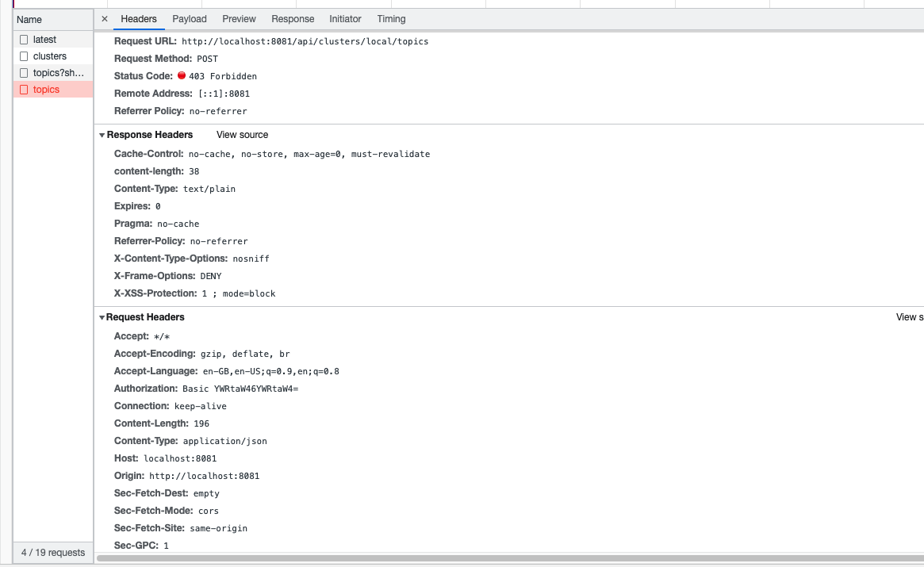Open the Preview tab
This screenshot has width=924, height=567.
[239, 18]
